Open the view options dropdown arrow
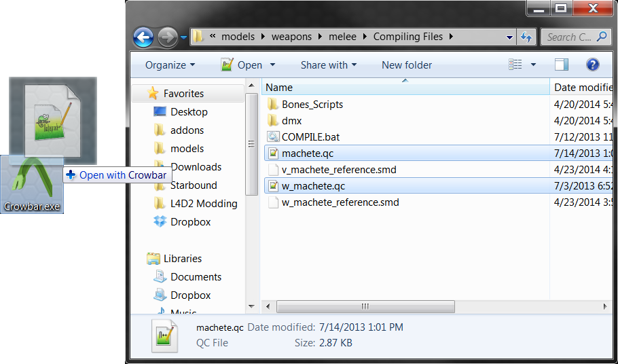Screen dimensions: 618x364 click(533, 65)
